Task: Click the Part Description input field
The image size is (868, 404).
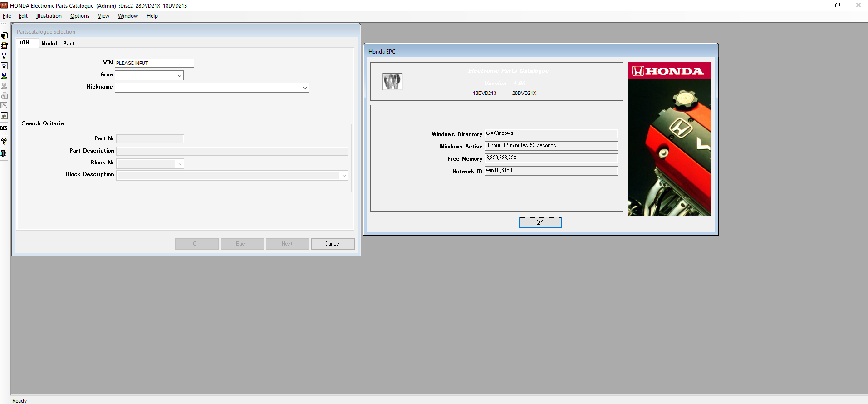Action: (232, 151)
